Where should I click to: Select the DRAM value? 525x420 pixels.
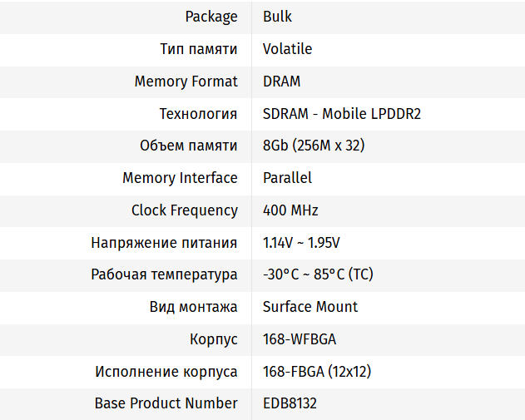[x=281, y=82]
